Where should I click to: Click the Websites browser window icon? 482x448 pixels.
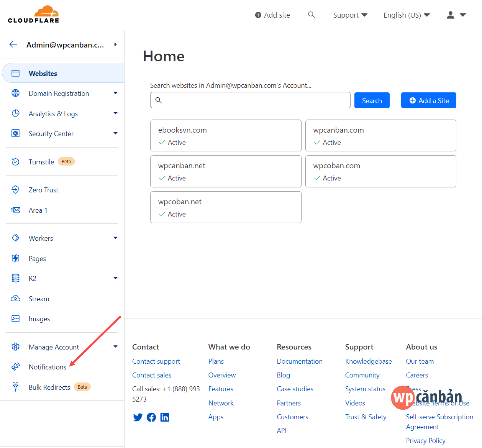click(15, 73)
